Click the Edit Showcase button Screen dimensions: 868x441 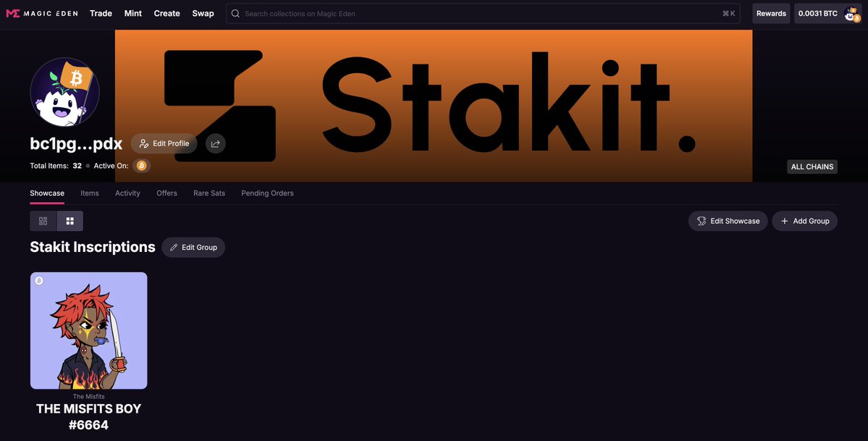pos(728,221)
